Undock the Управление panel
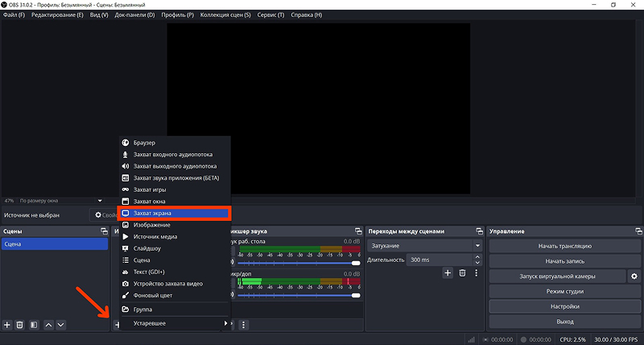Viewport: 644px width, 345px height. (638, 231)
